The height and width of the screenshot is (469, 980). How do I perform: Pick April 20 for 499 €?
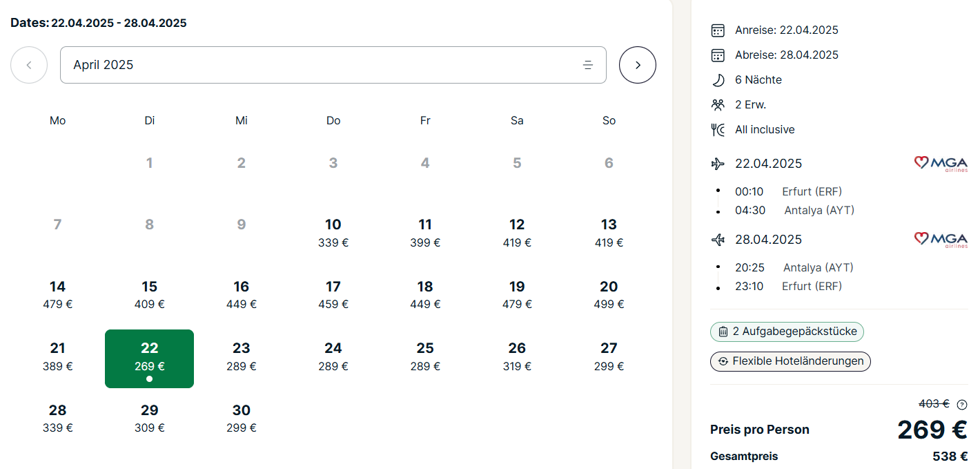click(609, 295)
